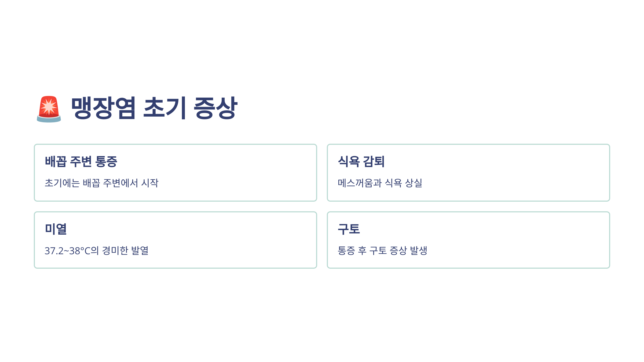
Task: Select the text 초기에는 배꼽 주변에서 시작
Action: (x=101, y=183)
